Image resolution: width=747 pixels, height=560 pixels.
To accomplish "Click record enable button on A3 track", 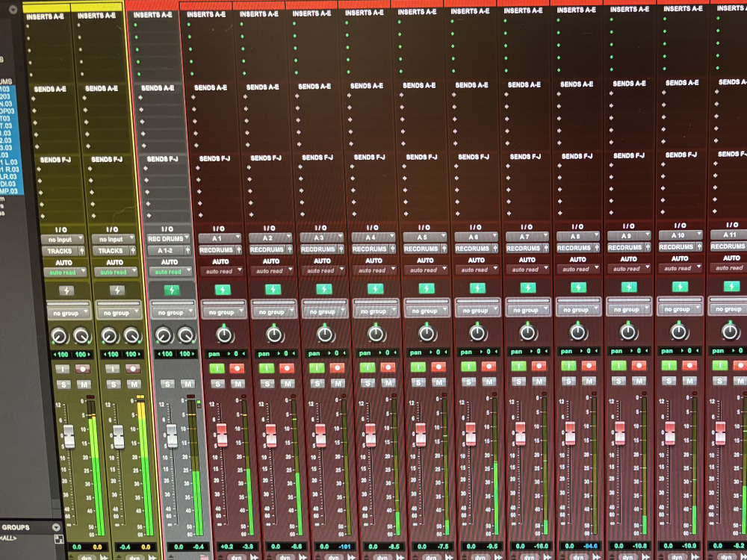I will click(337, 367).
